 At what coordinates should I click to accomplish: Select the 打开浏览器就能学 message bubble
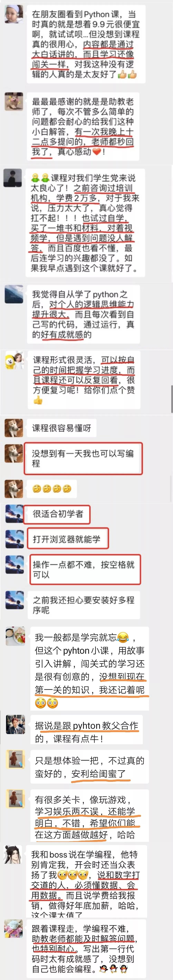[x=68, y=539]
